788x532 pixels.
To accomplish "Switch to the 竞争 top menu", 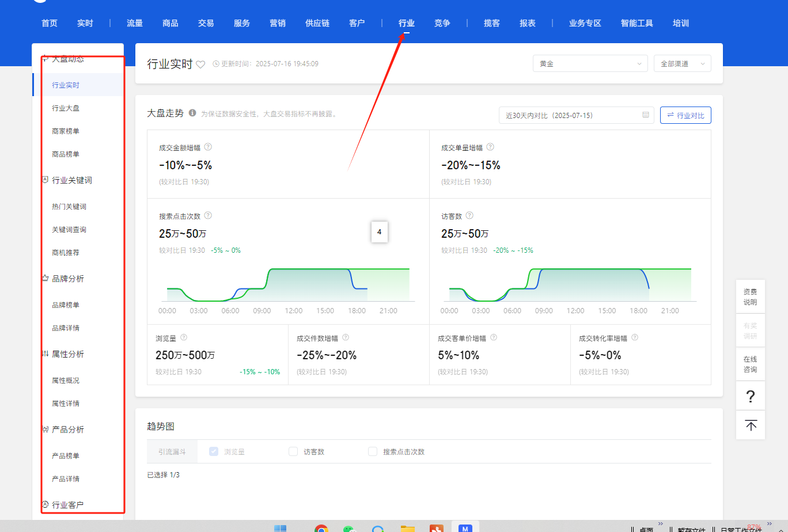I will [x=442, y=24].
